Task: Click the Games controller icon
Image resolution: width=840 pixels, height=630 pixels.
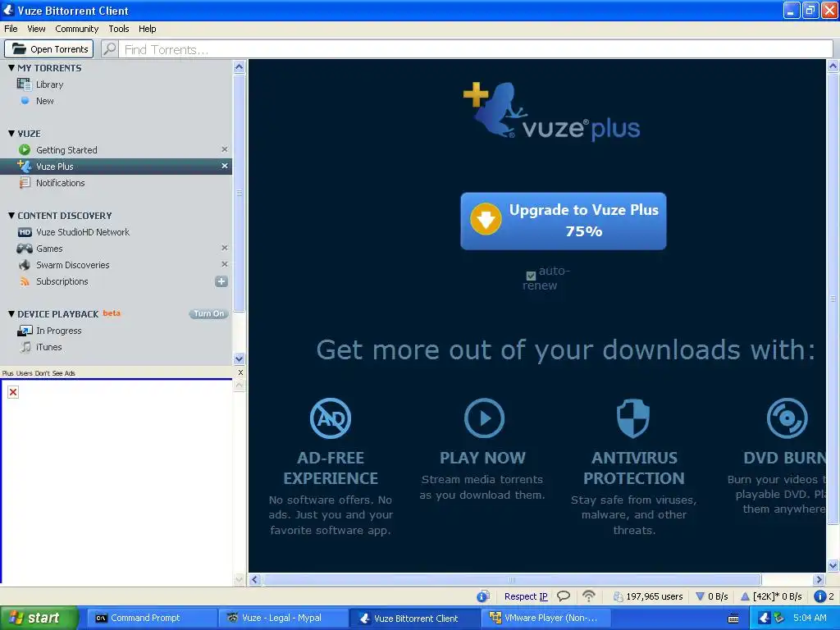Action: click(x=24, y=248)
